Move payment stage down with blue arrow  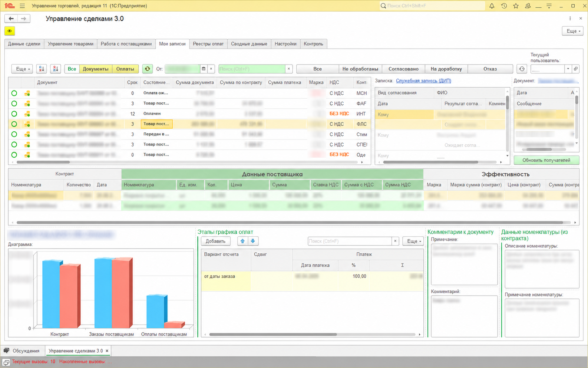(253, 241)
